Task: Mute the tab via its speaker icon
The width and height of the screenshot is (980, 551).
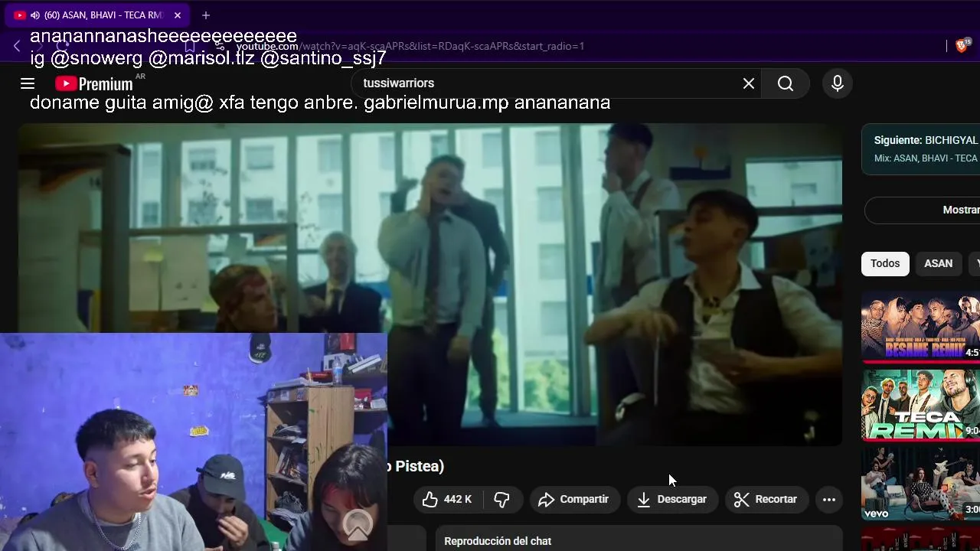Action: [35, 15]
